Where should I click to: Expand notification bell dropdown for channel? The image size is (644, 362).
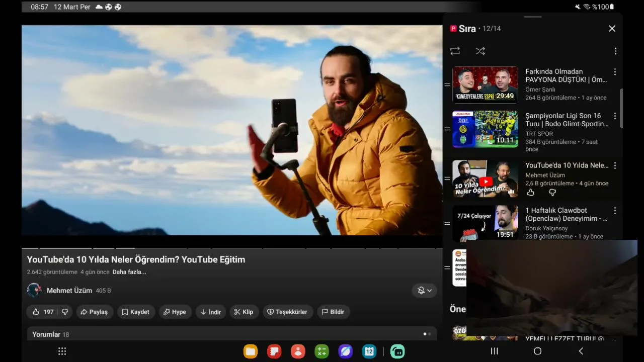[x=425, y=291]
